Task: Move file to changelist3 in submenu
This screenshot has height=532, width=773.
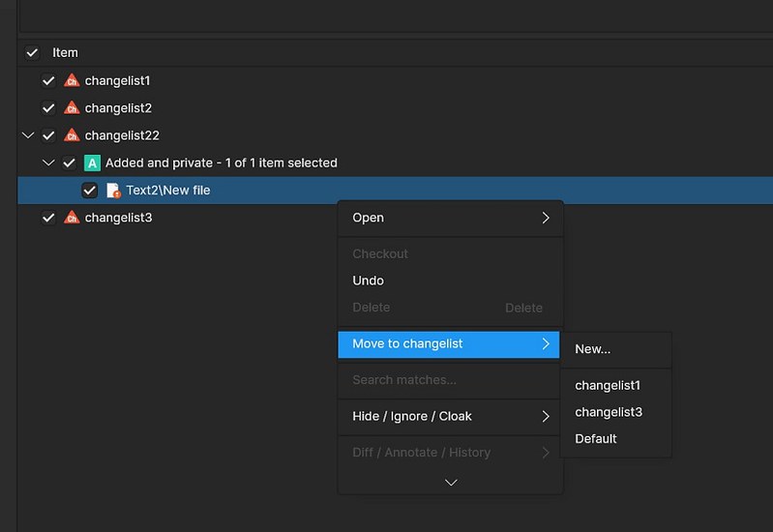Action: coord(609,412)
